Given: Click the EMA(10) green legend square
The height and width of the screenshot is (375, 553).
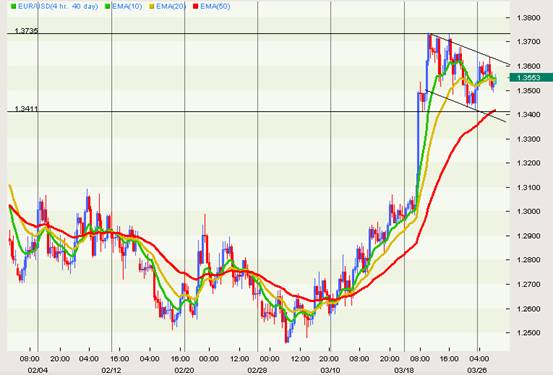Looking at the screenshot, I should click(x=108, y=6).
